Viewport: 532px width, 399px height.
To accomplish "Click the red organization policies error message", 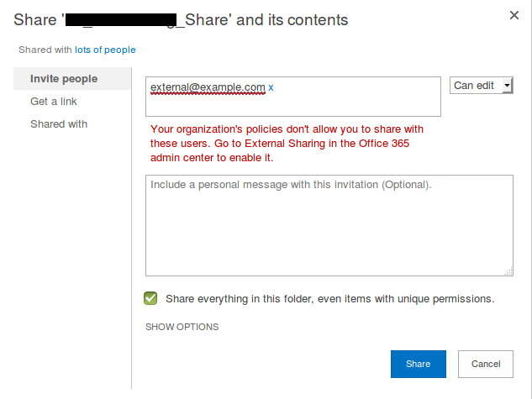I will [287, 144].
